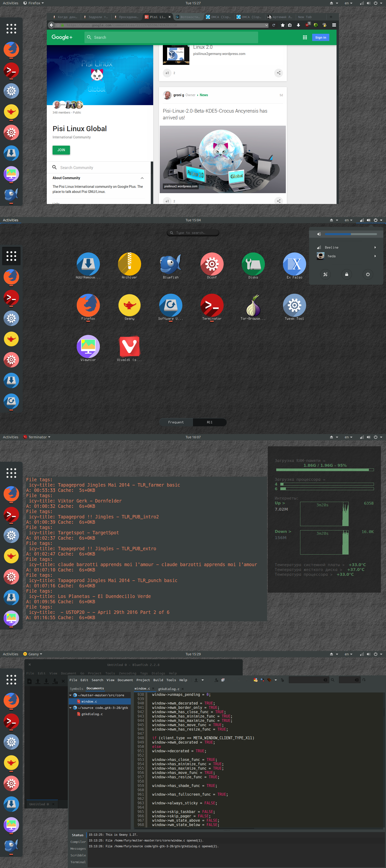Open Software Updater from the applications grid

171,307
